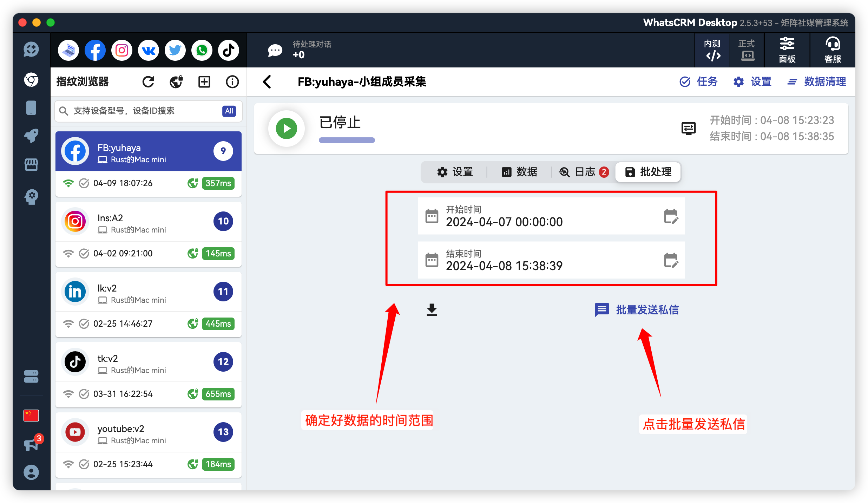The image size is (868, 503).
Task: Click the 批量发送私信 button
Action: click(646, 310)
